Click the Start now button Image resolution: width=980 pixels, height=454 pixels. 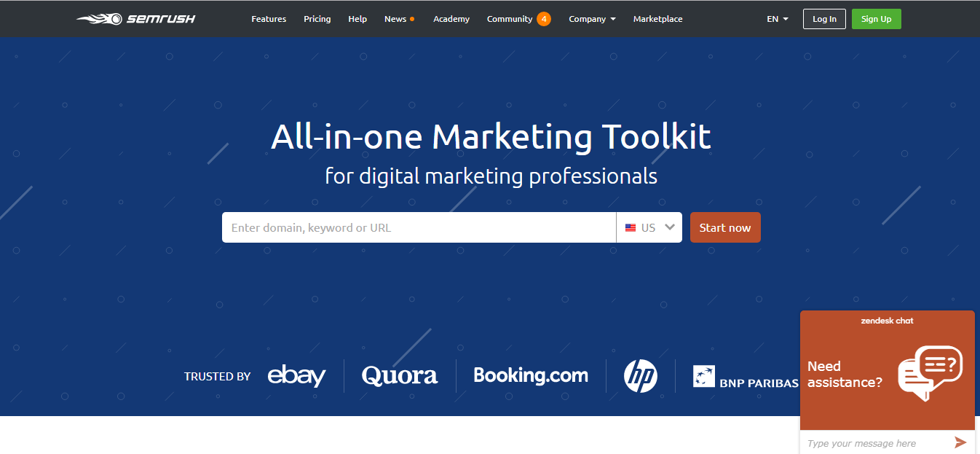click(725, 227)
